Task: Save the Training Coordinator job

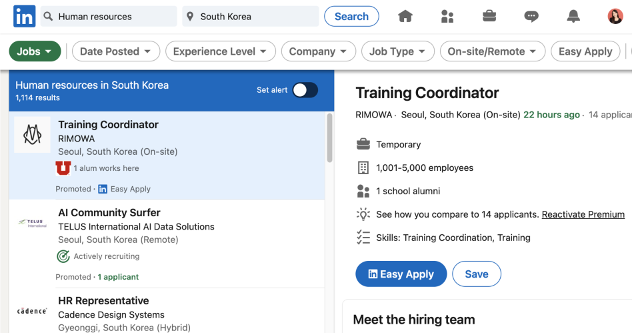Action: (477, 274)
